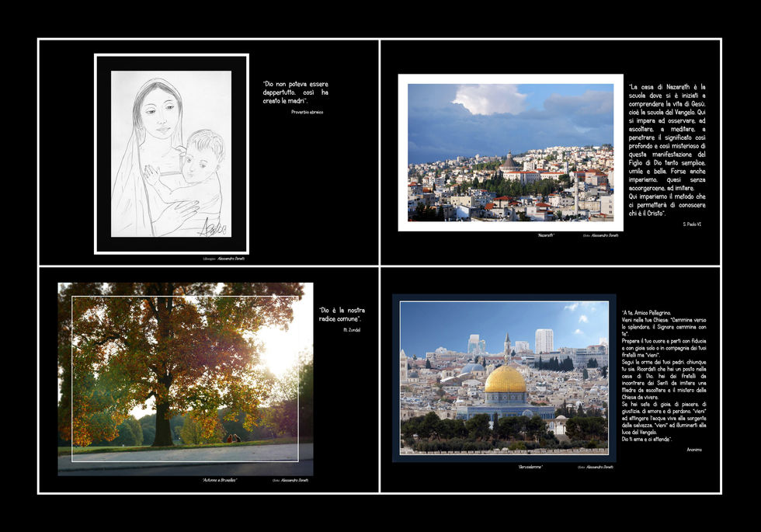Open the autumn tree in Brussels photo

[186, 379]
